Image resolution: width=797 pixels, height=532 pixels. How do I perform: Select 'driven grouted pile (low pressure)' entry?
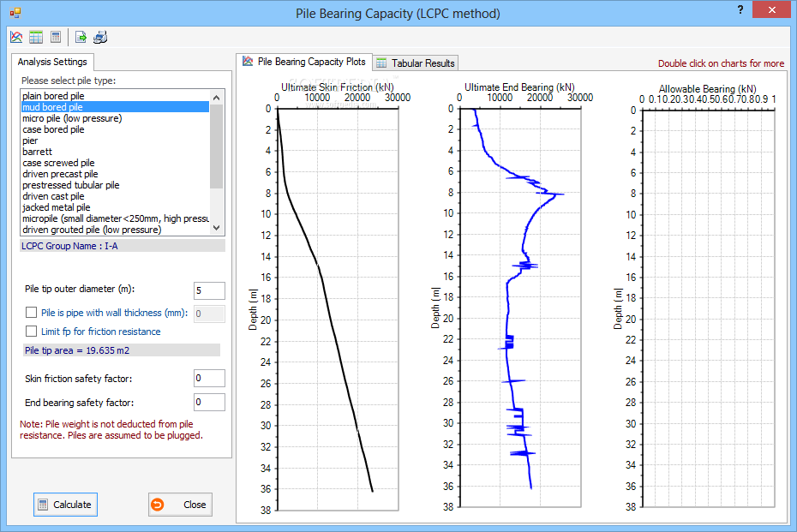pos(115,230)
